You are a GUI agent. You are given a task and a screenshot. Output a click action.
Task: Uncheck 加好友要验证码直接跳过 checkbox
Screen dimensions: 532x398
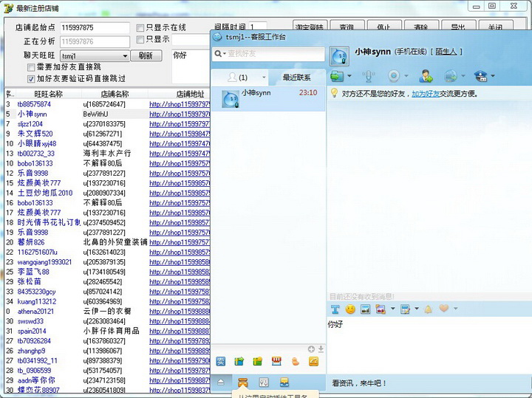pyautogui.click(x=31, y=79)
